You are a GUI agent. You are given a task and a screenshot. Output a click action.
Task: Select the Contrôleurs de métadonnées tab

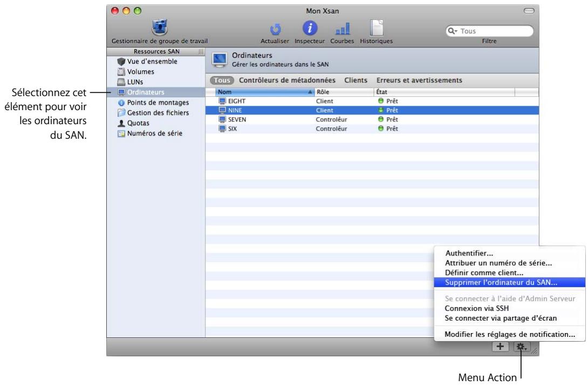pyautogui.click(x=287, y=80)
